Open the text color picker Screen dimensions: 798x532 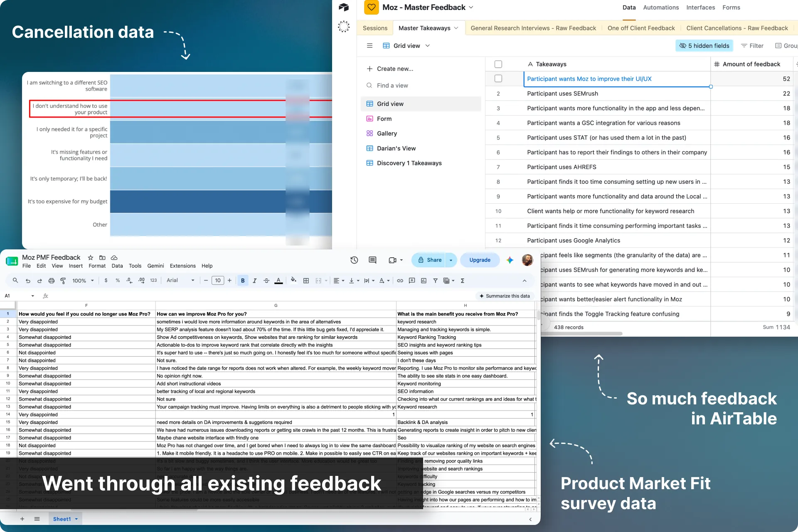pyautogui.click(x=278, y=281)
